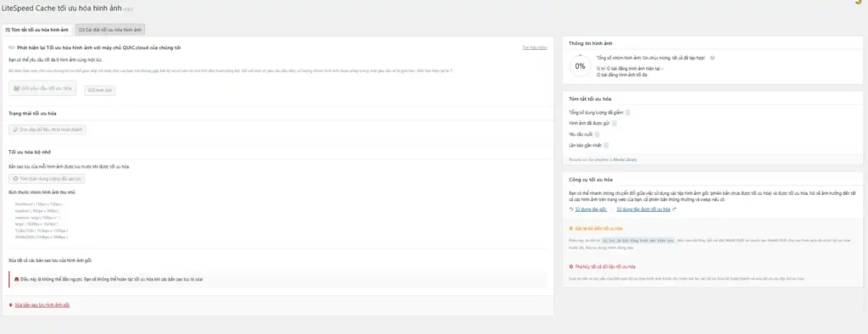The width and height of the screenshot is (868, 334).
Task: Open the 'Media Library' link
Action: click(626, 159)
